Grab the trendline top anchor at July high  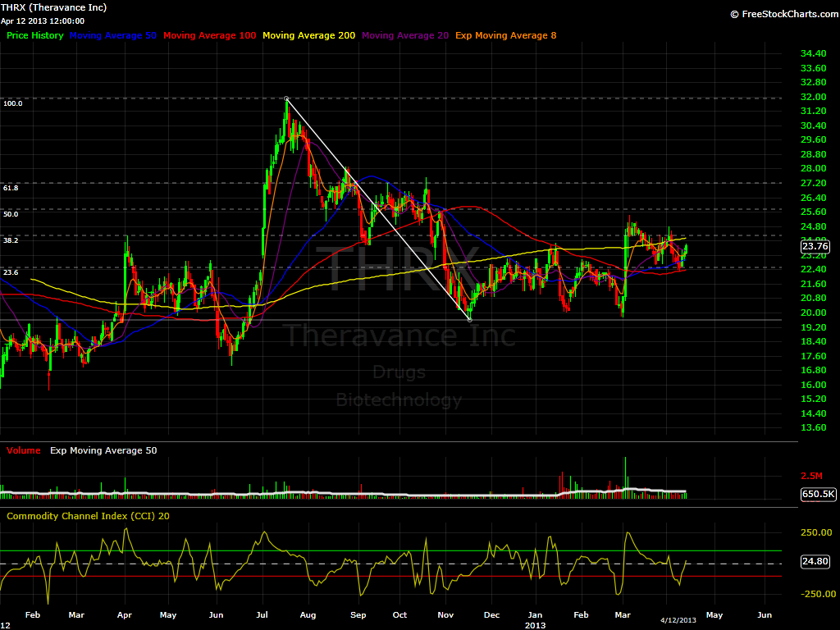point(286,98)
